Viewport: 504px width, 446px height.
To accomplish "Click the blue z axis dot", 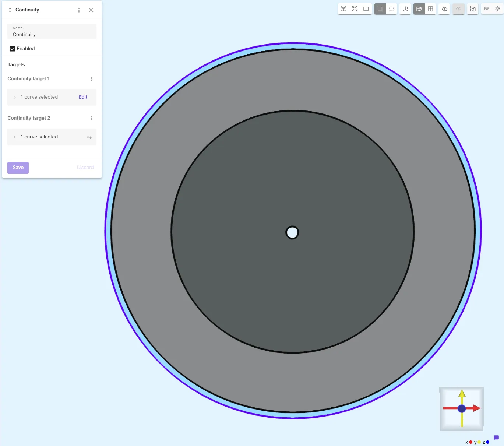I will 488,442.
